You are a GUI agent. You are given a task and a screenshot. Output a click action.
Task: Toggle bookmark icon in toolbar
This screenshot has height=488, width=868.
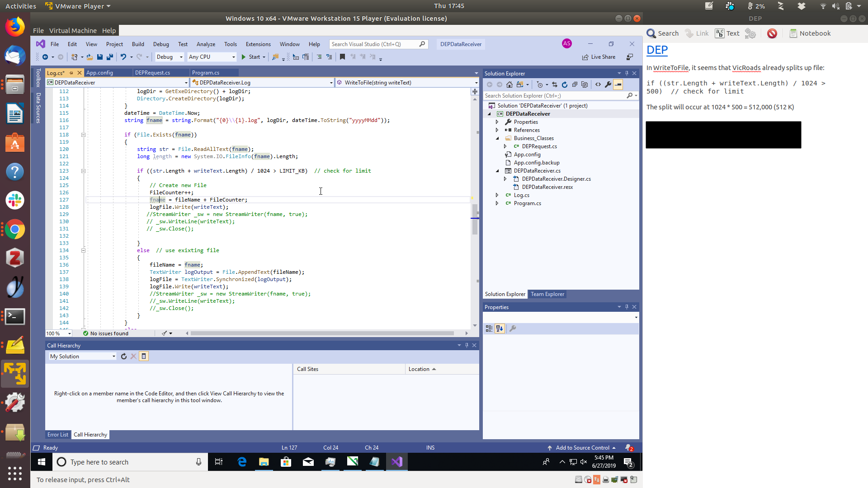[342, 57]
